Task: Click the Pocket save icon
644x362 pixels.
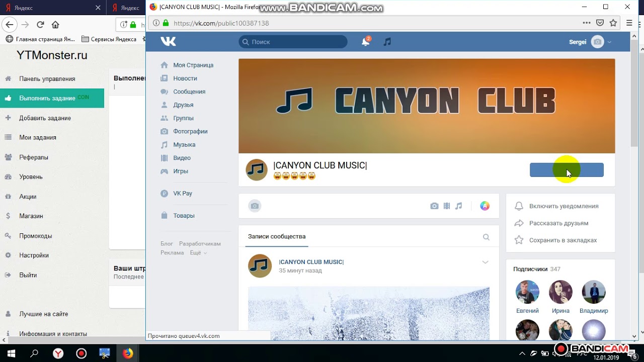Action: pos(600,23)
